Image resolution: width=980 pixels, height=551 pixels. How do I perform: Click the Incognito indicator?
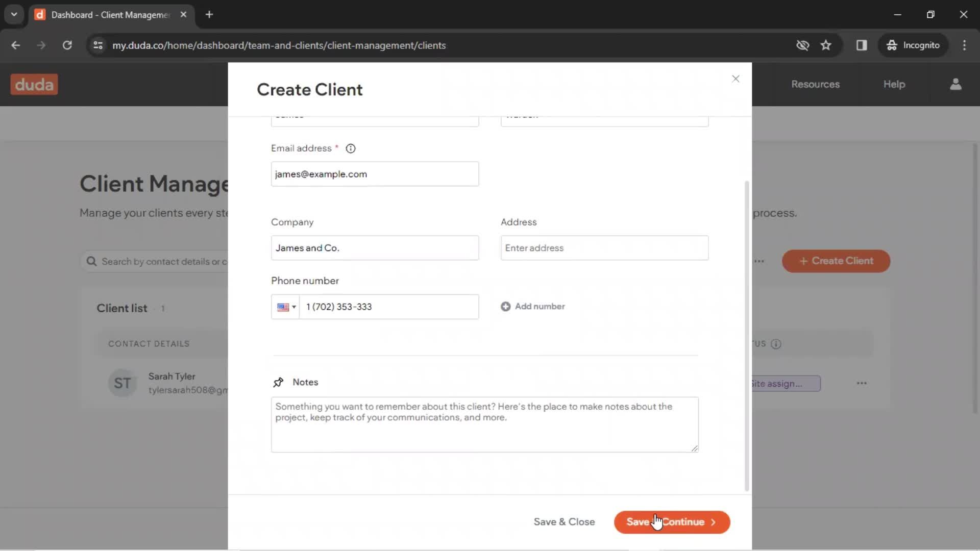coord(913,45)
